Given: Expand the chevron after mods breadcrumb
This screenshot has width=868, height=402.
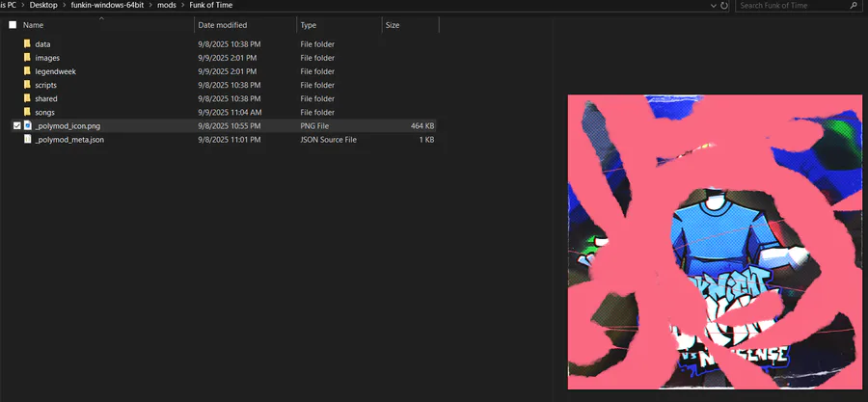Looking at the screenshot, I should [182, 6].
